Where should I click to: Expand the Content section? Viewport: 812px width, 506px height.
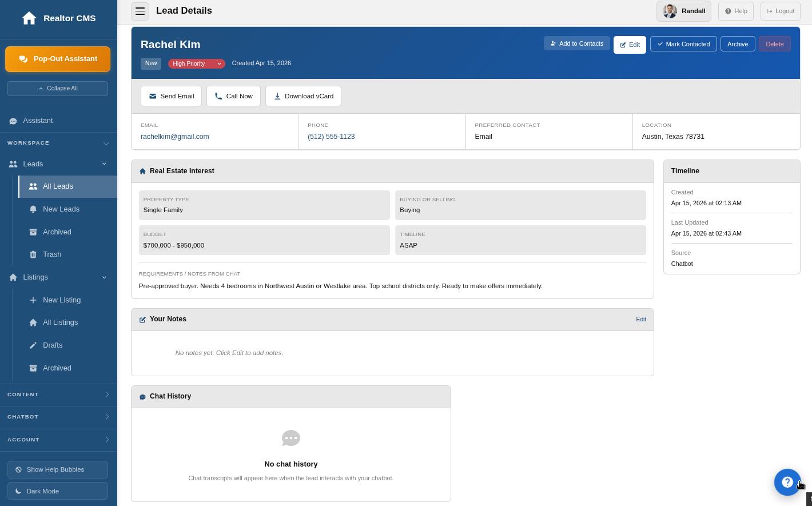coord(59,395)
